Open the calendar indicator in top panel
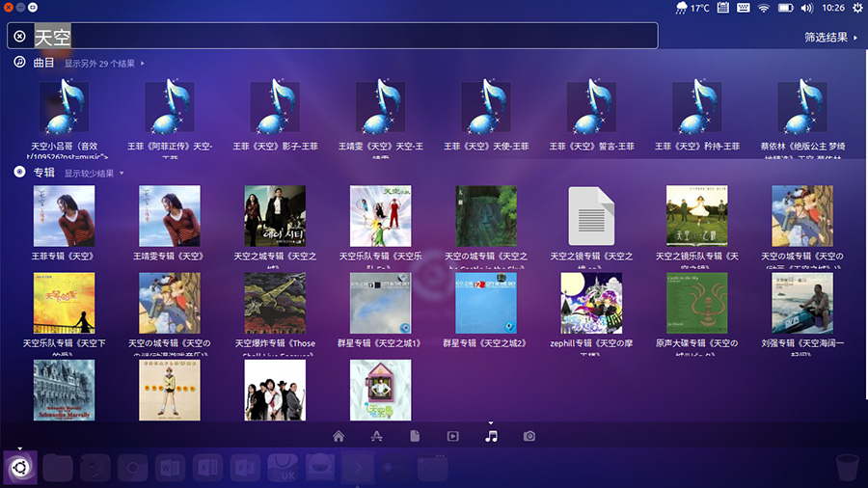Viewport: 868px width, 488px height. (723, 8)
